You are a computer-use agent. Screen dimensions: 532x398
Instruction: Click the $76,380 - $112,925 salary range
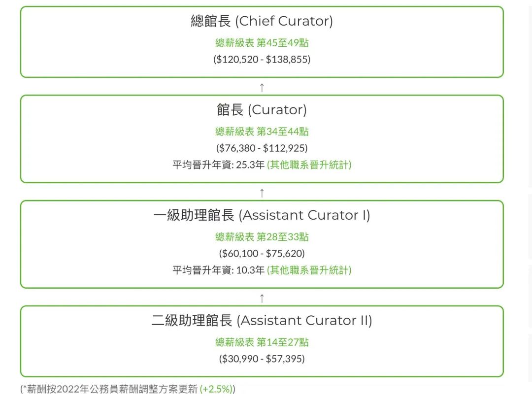tap(262, 148)
